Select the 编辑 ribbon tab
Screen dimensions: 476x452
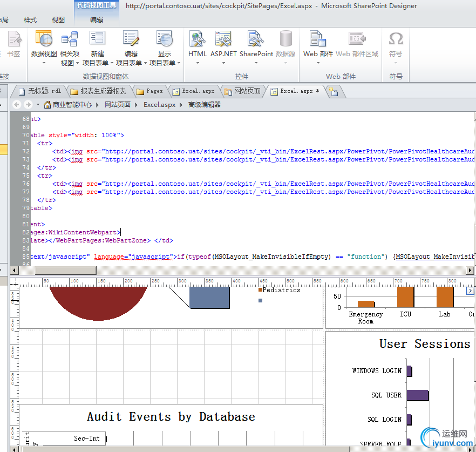tap(97, 20)
